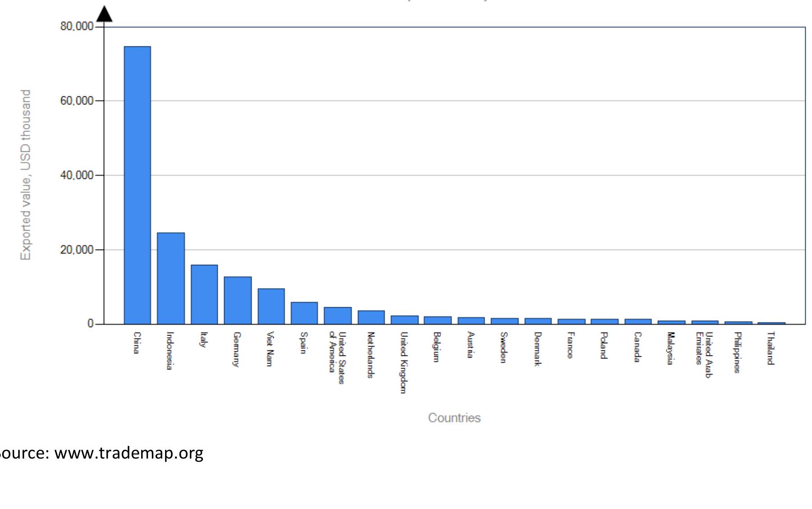
Task: Click the United States of America bar
Action: tap(337, 315)
